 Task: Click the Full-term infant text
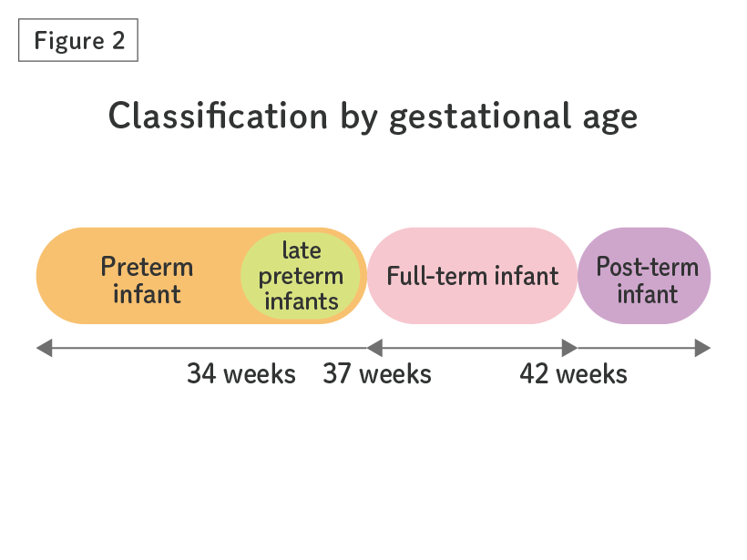tap(472, 276)
